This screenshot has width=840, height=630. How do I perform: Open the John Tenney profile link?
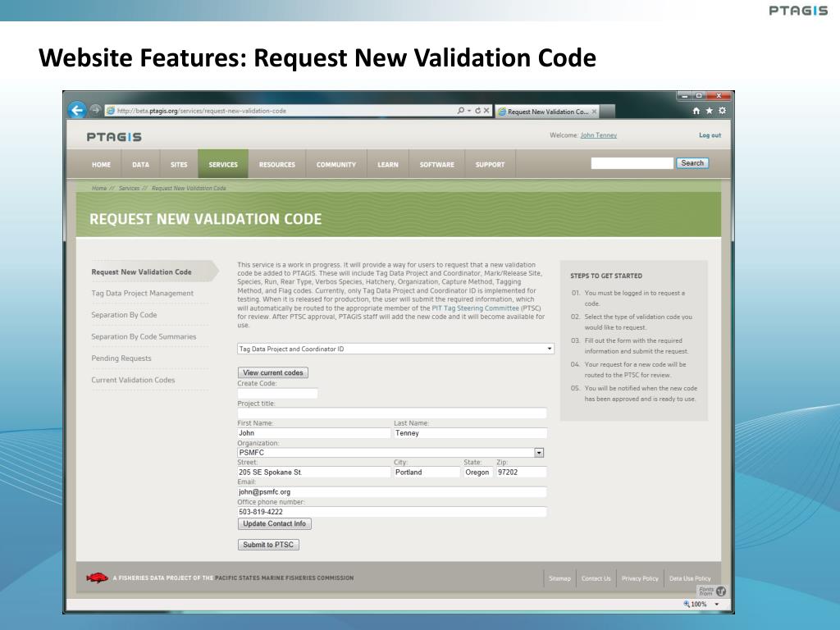tap(598, 135)
